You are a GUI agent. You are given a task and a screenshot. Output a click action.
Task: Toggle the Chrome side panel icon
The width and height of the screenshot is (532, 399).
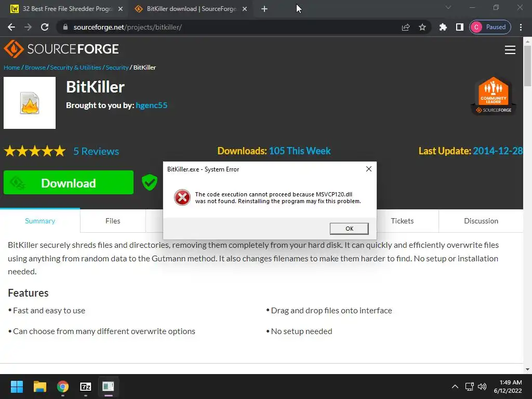[x=459, y=27]
